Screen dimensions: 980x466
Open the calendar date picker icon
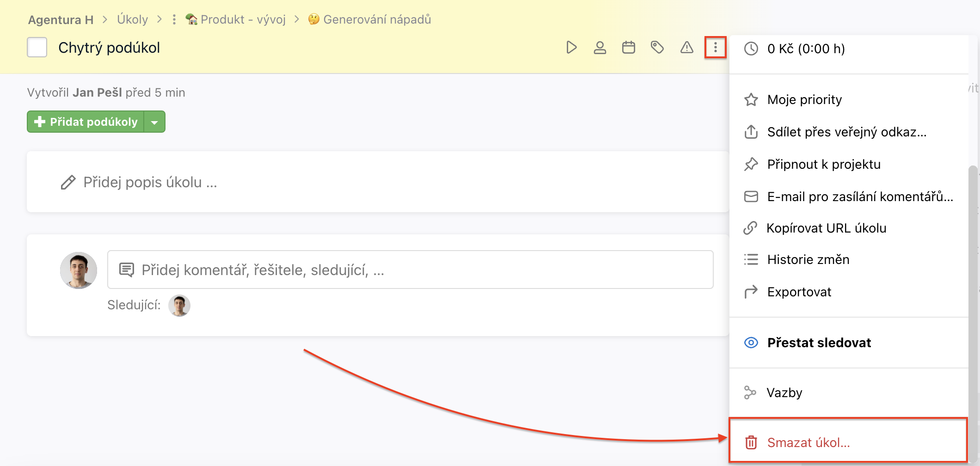(629, 48)
